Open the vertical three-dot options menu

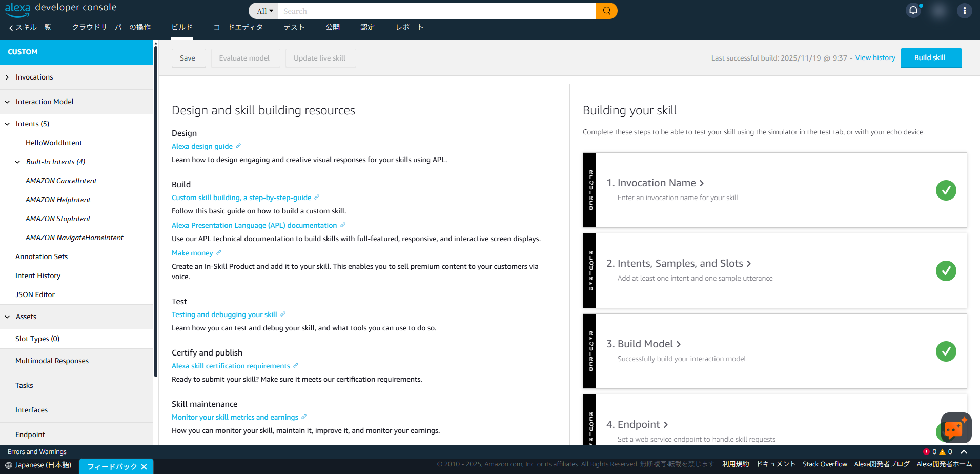point(964,11)
